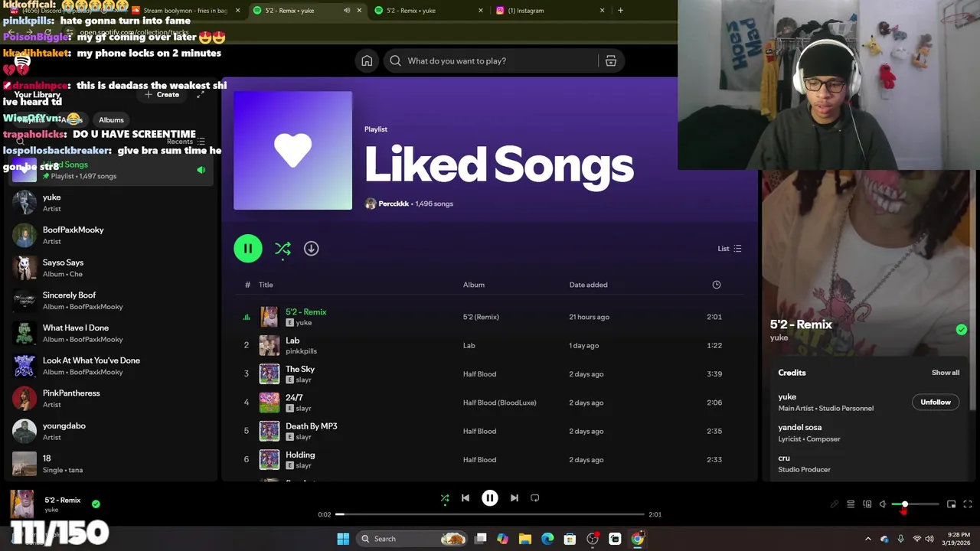Select The Sky track by slayr
Screen dimensions: 980x551
point(300,370)
